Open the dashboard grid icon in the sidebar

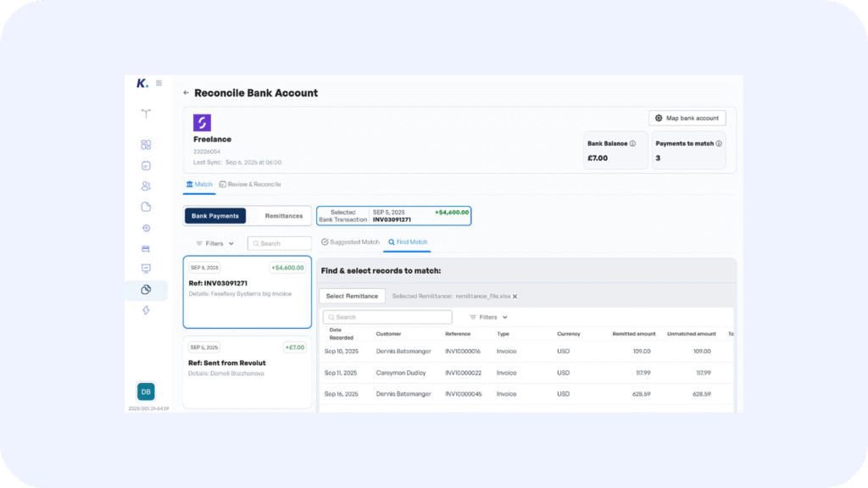point(146,145)
